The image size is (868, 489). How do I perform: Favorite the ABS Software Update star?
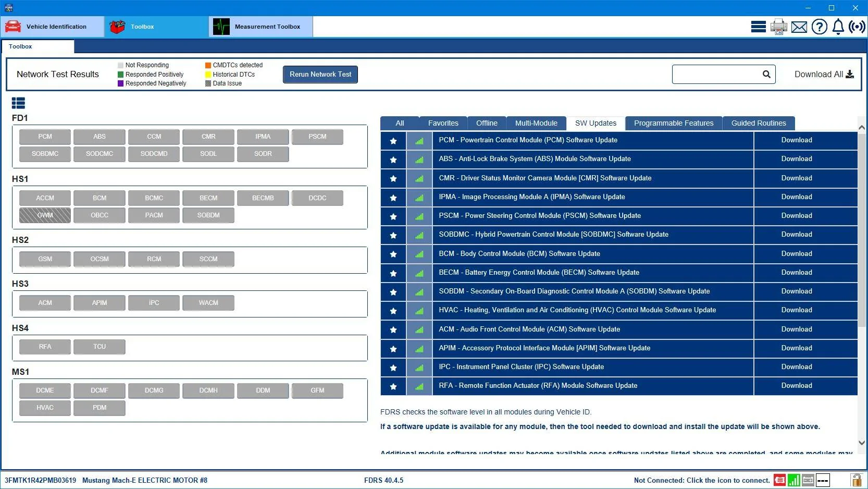(393, 160)
